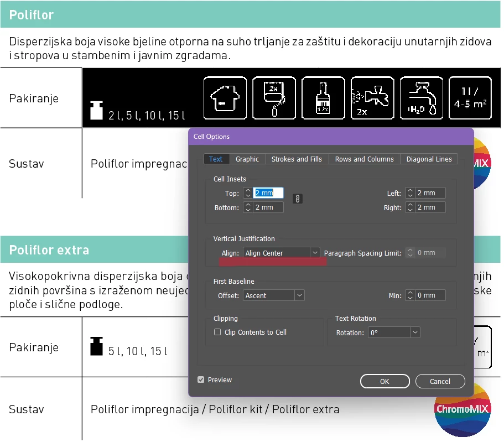Open the Diagonal Lines tab
The width and height of the screenshot is (504, 447).
click(429, 159)
